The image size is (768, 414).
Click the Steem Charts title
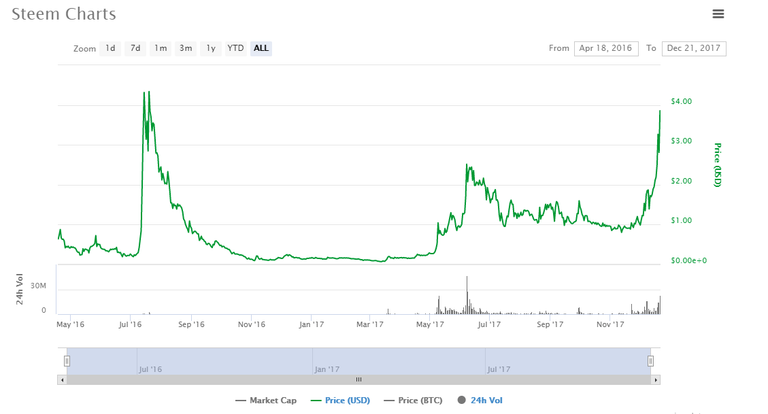coord(64,14)
